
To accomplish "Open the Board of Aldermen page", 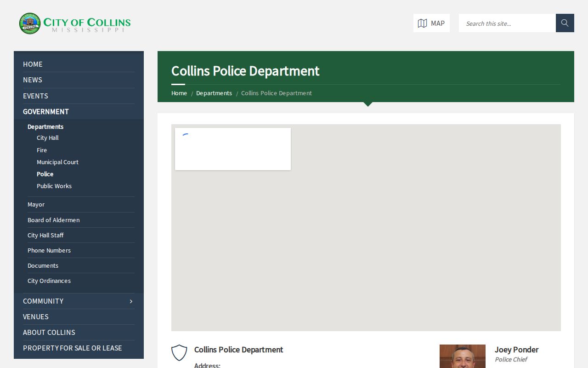I will pos(53,220).
